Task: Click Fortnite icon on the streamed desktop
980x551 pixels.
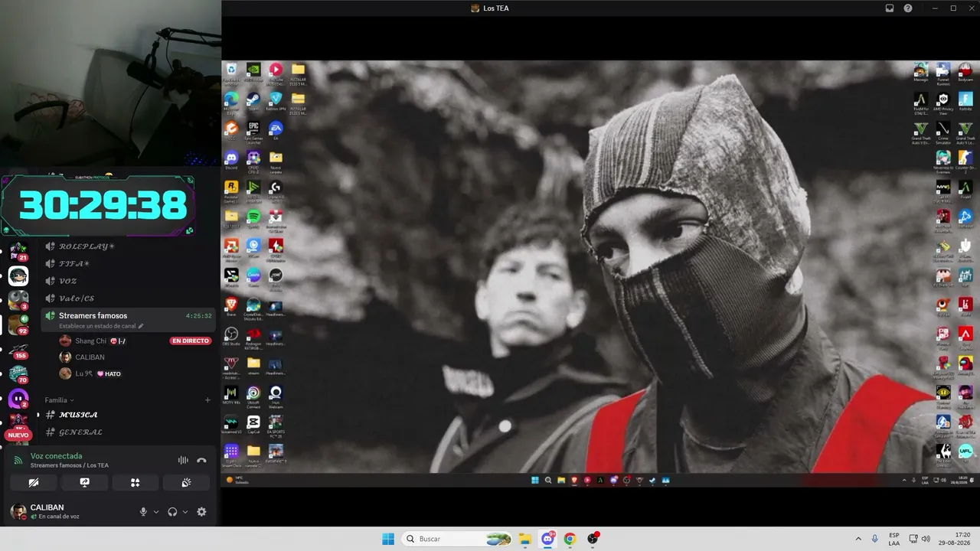Action: 965,100
